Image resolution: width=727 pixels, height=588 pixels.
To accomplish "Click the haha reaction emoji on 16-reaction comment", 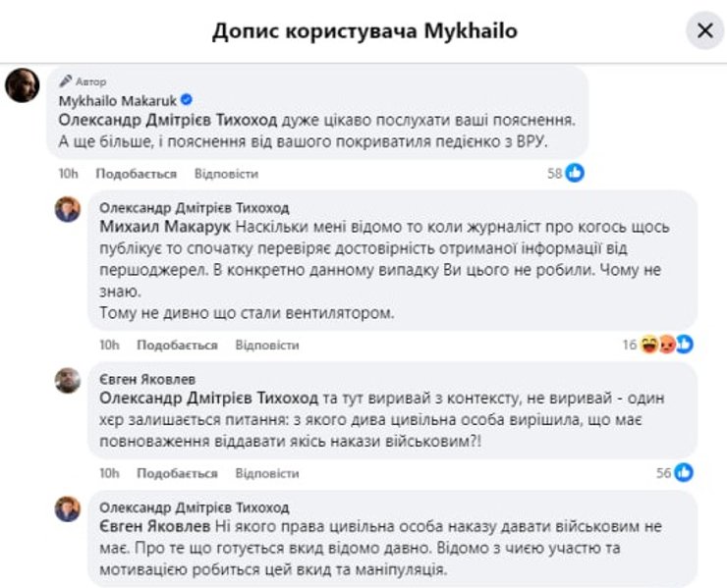I will pyautogui.click(x=650, y=345).
